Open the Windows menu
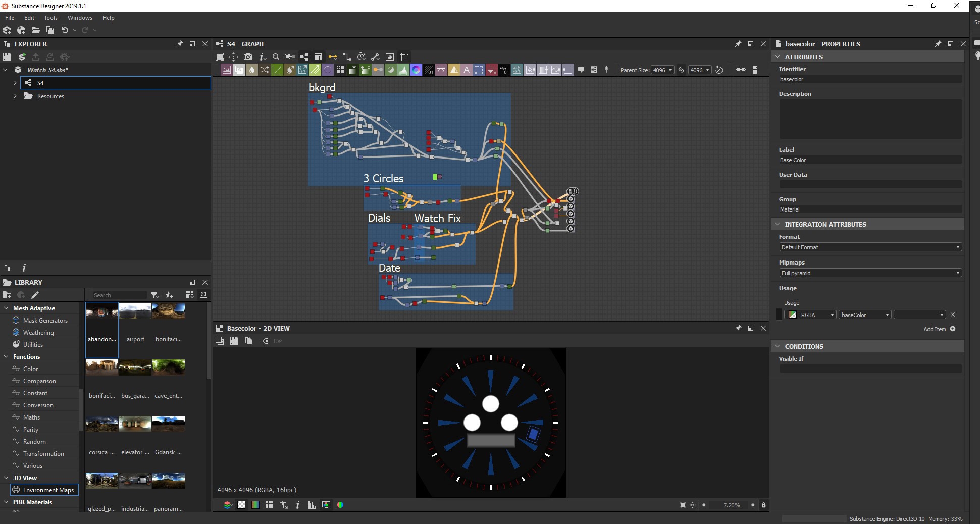 80,18
